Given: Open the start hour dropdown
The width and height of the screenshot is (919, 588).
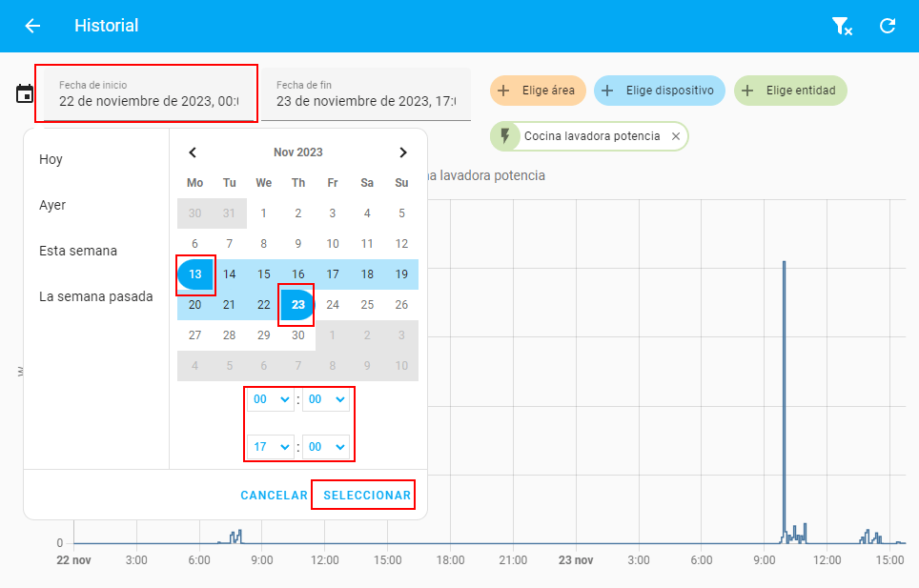Looking at the screenshot, I should pos(271,401).
